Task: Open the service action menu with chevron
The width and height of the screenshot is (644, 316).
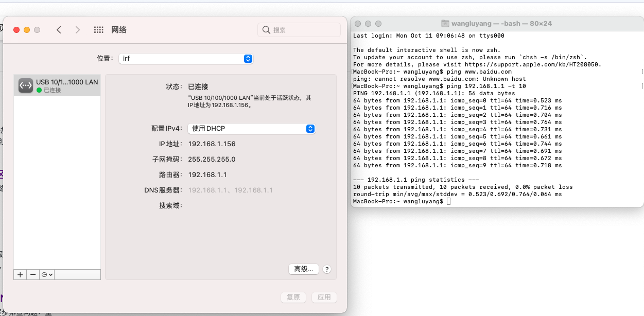Action: tap(47, 275)
